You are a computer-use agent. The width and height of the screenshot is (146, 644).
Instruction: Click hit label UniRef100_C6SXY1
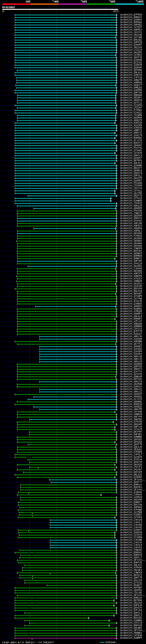click(131, 32)
